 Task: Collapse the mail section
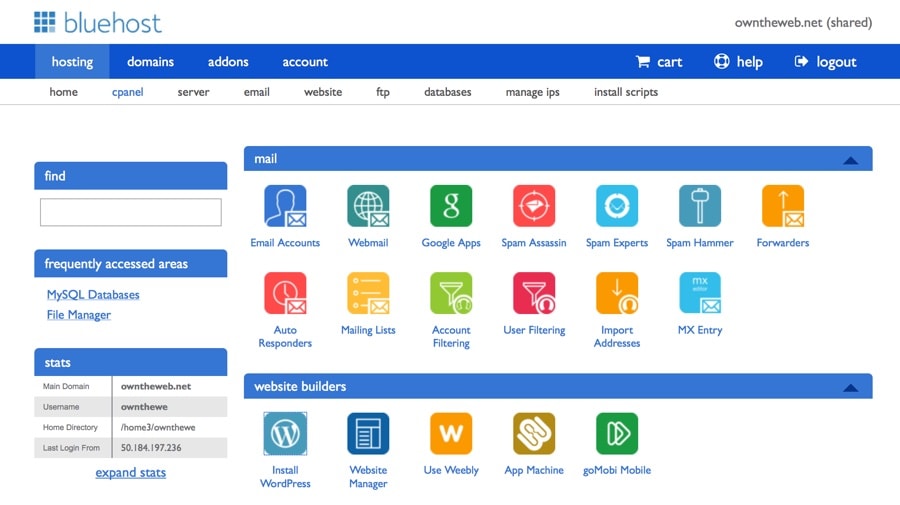coord(851,160)
